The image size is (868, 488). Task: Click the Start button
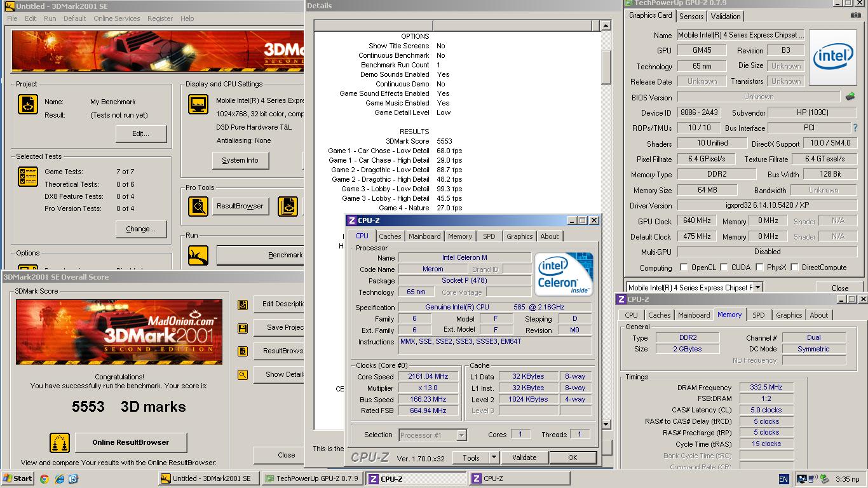18,478
